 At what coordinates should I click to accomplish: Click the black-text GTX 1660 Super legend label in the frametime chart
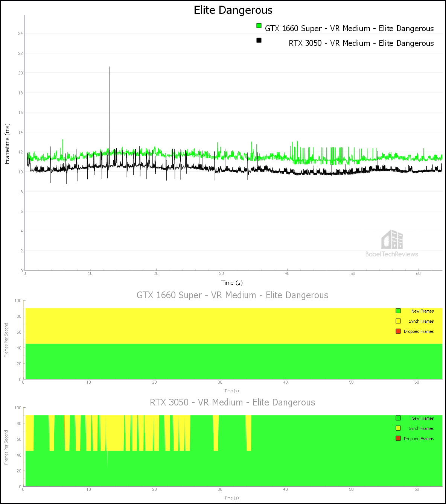pos(349,29)
